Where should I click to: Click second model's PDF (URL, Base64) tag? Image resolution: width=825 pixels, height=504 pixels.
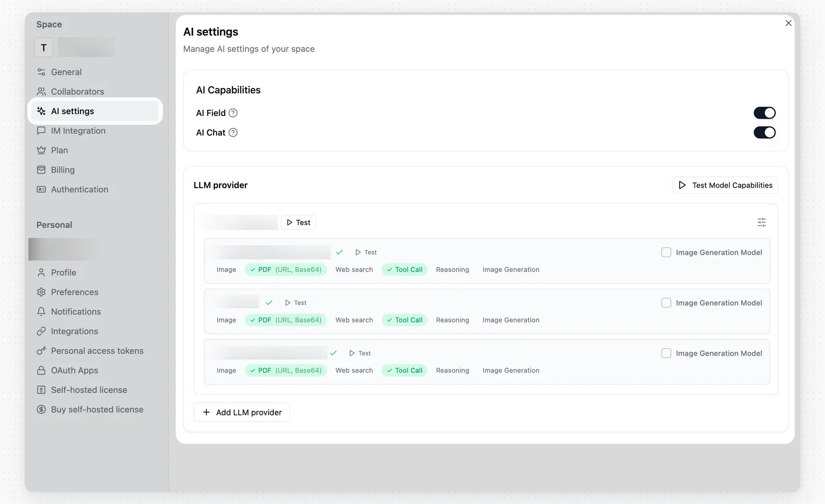coord(286,320)
